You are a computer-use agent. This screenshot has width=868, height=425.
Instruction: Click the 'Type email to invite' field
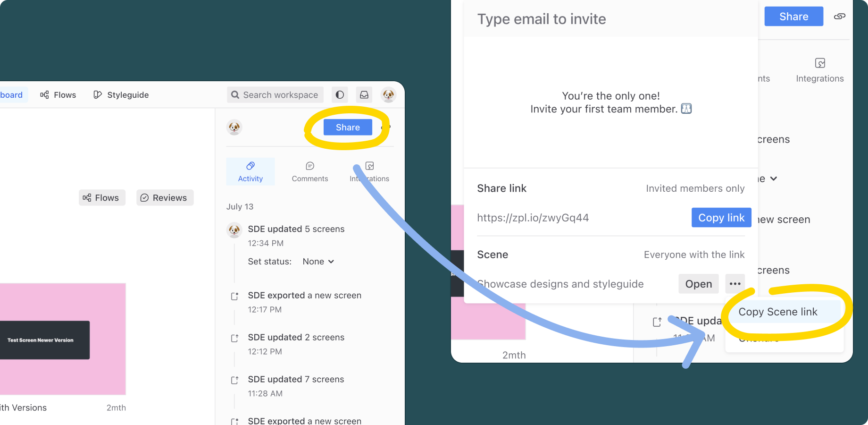pos(611,19)
